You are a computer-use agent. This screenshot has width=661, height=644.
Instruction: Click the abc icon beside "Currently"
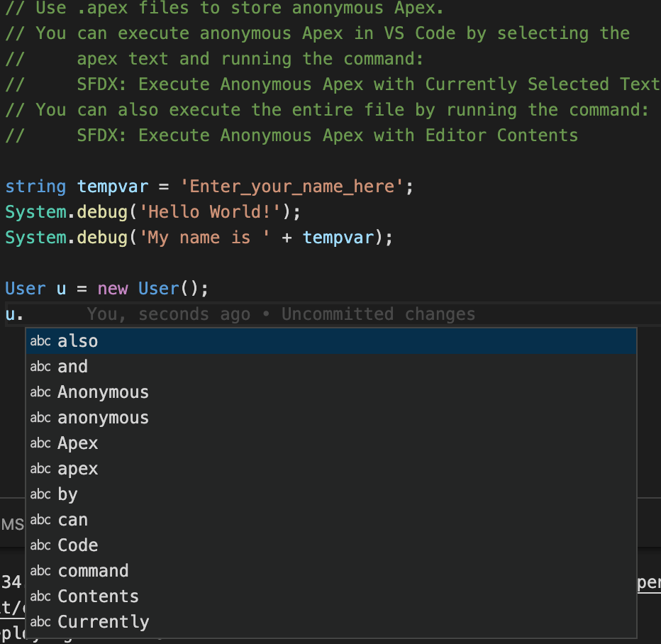40,622
